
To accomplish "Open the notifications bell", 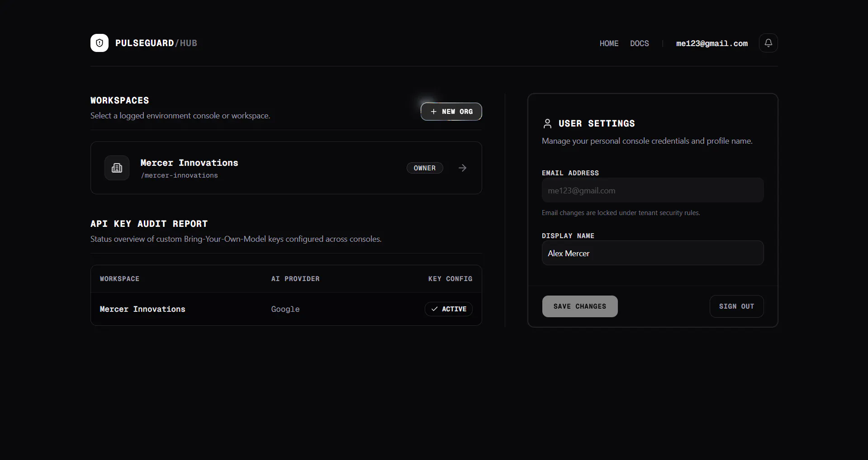I will pyautogui.click(x=768, y=43).
